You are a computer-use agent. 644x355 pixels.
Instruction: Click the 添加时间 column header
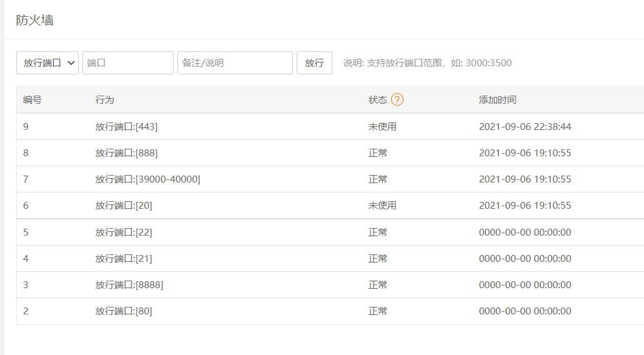(497, 100)
